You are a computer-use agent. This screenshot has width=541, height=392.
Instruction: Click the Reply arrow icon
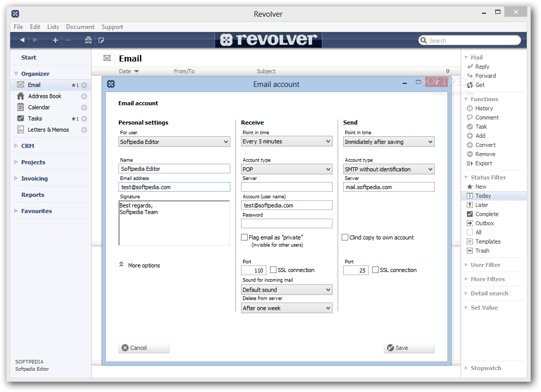tap(470, 66)
